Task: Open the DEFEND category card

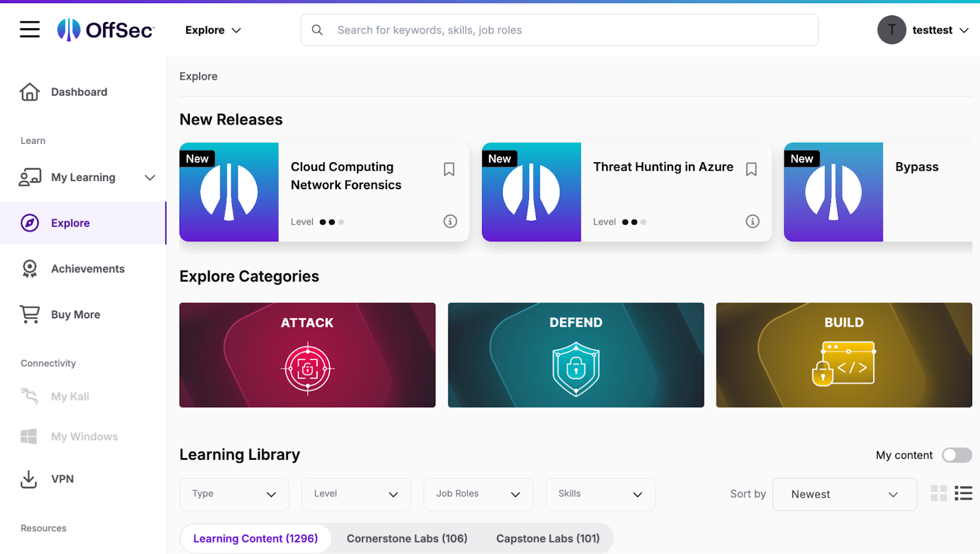Action: click(576, 355)
